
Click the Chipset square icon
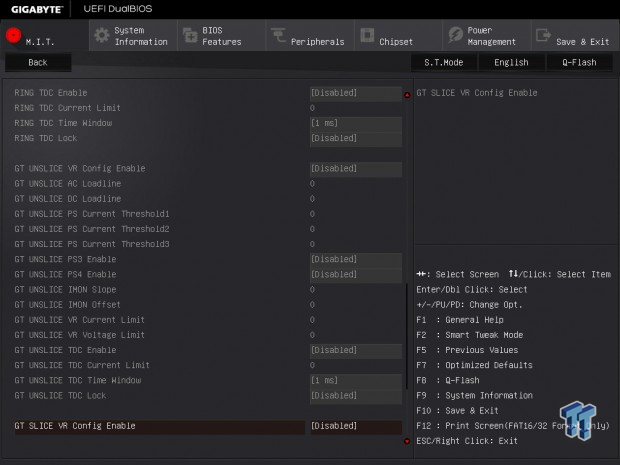[367, 35]
